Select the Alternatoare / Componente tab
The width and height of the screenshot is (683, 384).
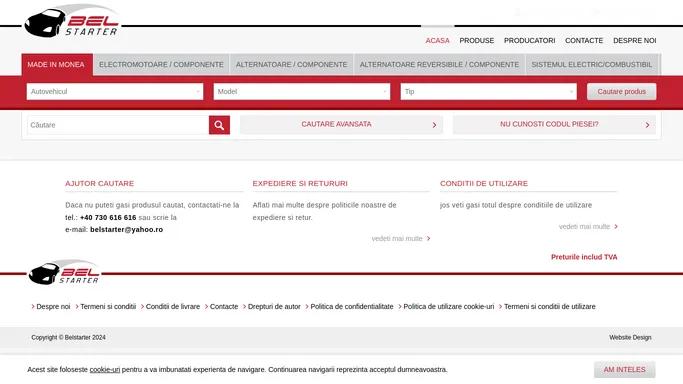(291, 64)
